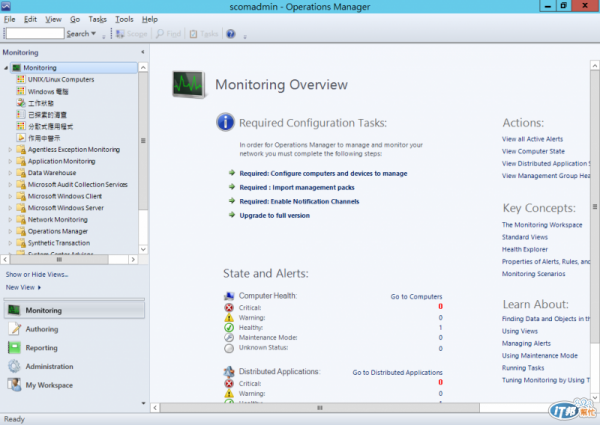
Task: Click Health Explorer link
Action: 525,249
